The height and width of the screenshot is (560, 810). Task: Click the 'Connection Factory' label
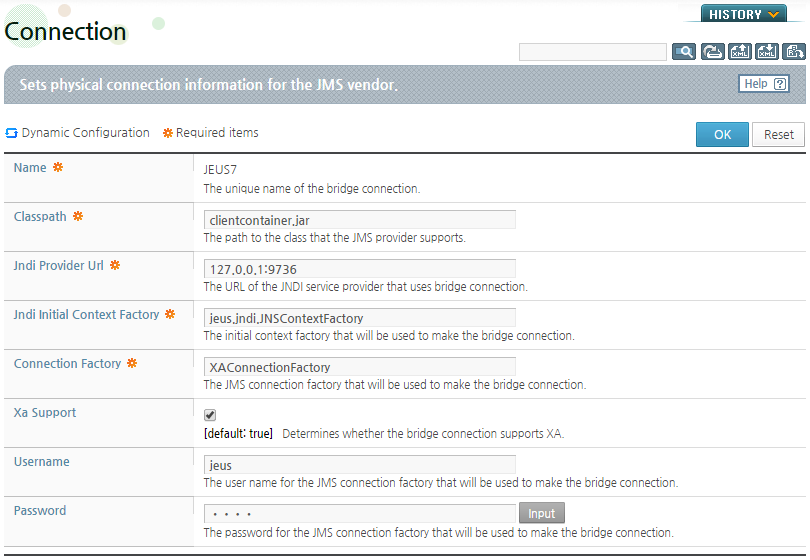pos(67,364)
